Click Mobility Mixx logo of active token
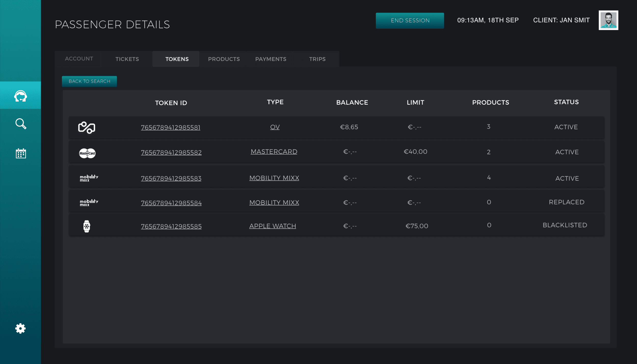This screenshot has width=637, height=364. [89, 178]
